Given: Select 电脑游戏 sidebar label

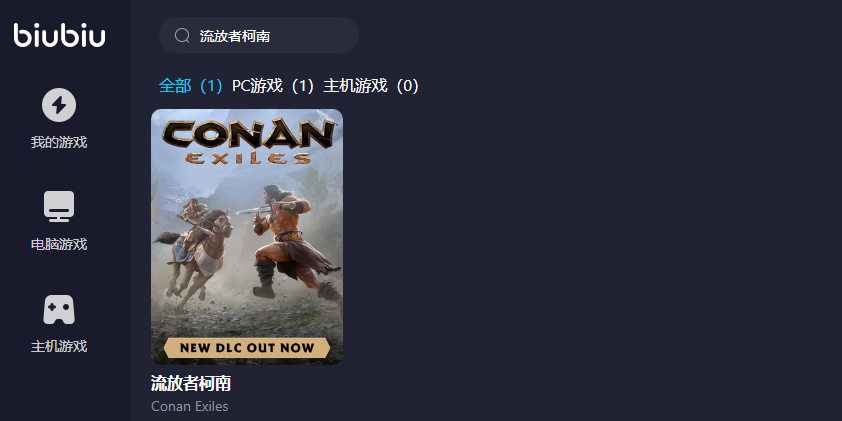Looking at the screenshot, I should (59, 244).
